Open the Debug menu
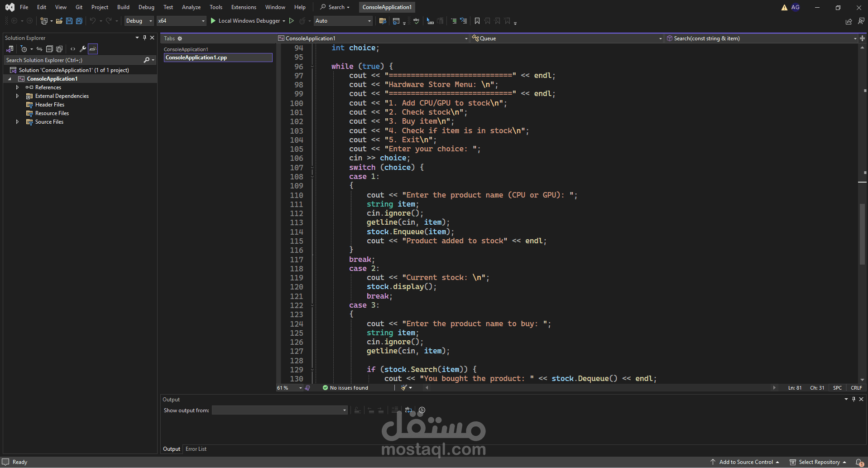The height and width of the screenshot is (468, 868). pyautogui.click(x=146, y=7)
